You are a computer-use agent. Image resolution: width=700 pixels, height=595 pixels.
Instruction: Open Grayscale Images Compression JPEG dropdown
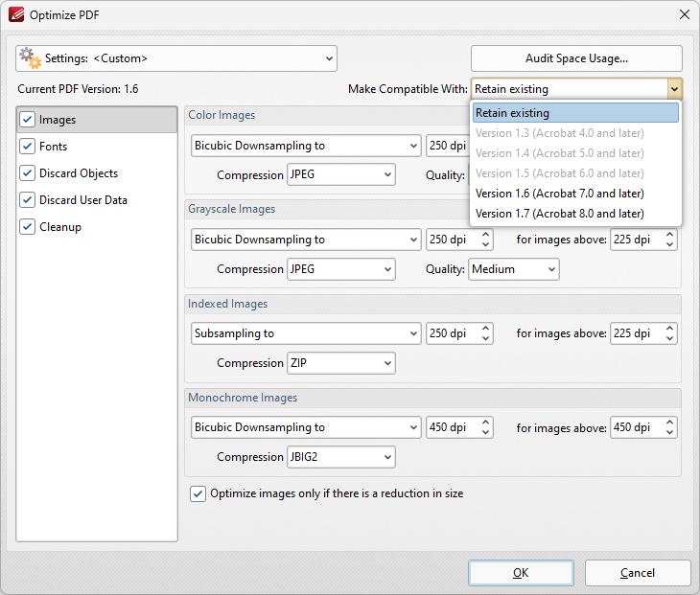341,269
